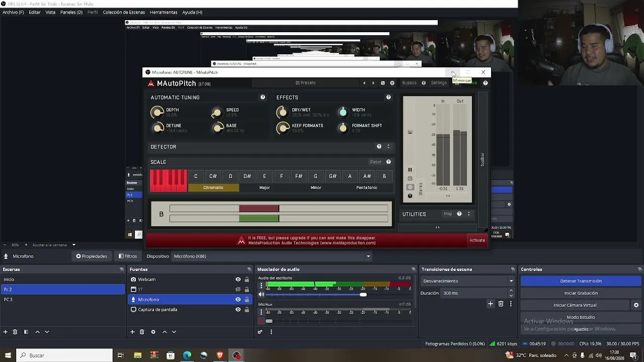Show help for the Detector section
The width and height of the screenshot is (644, 362).
(x=379, y=147)
